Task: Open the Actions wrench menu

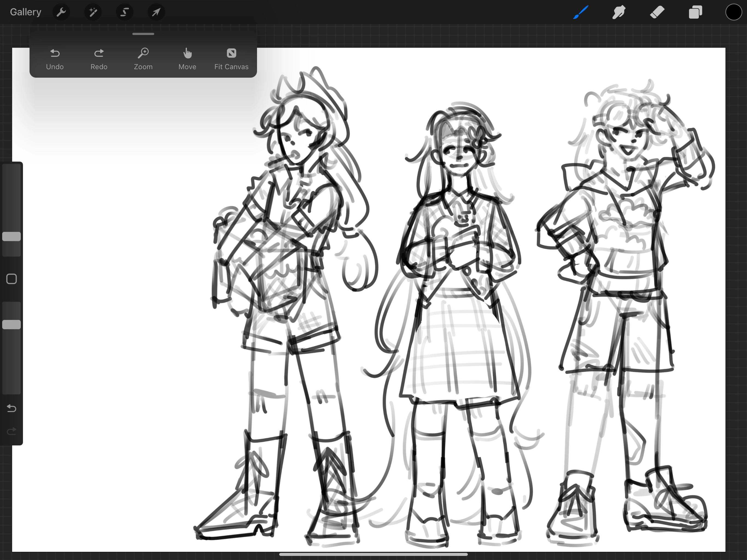Action: [61, 13]
